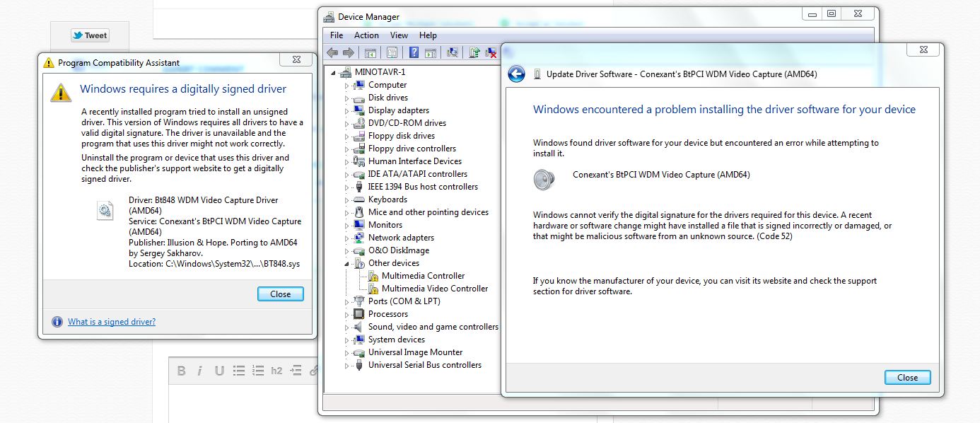Expand the Computer category

(346, 85)
